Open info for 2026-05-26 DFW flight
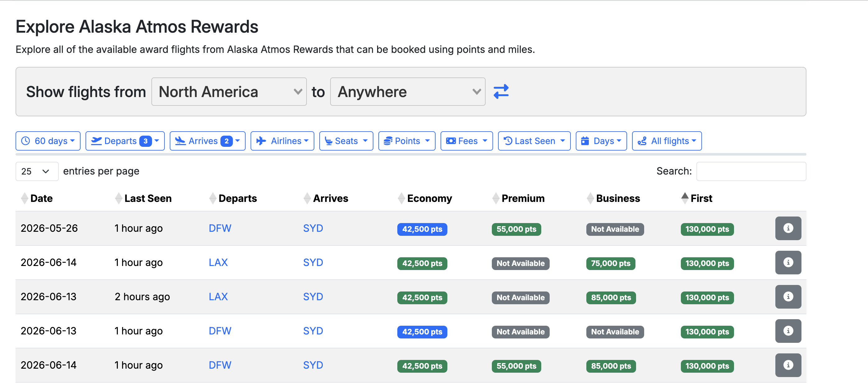868x387 pixels. coord(788,228)
